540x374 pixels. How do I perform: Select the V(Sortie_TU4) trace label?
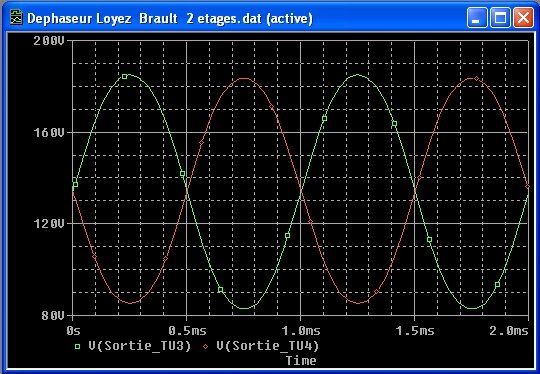click(x=268, y=346)
